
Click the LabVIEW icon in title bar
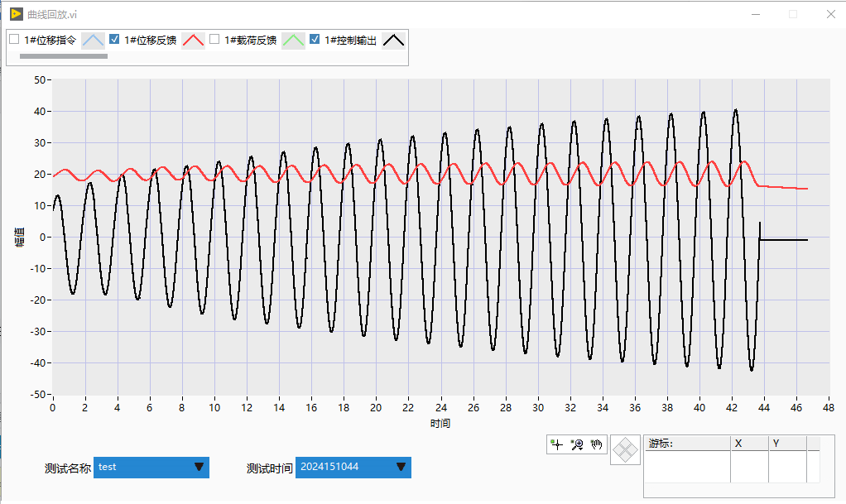pos(16,14)
